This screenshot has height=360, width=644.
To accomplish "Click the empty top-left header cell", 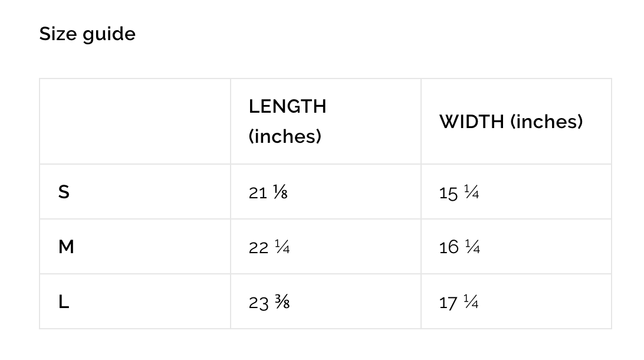I will [135, 121].
